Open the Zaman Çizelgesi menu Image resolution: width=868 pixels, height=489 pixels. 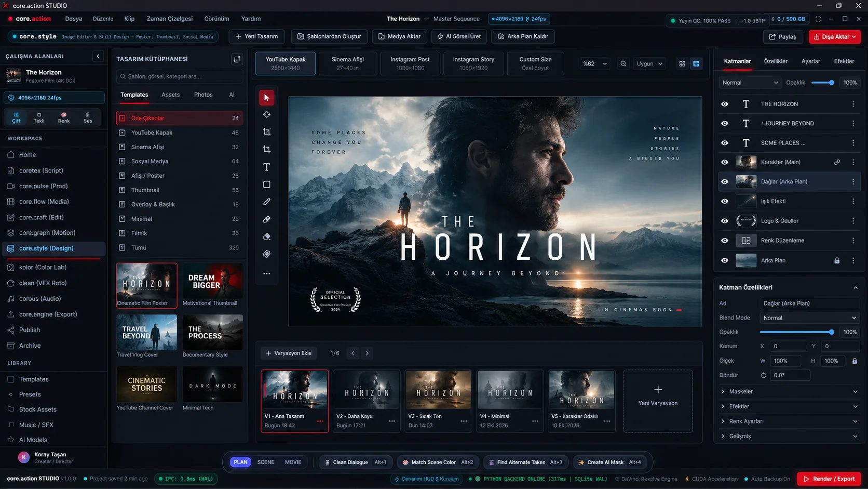click(x=169, y=19)
